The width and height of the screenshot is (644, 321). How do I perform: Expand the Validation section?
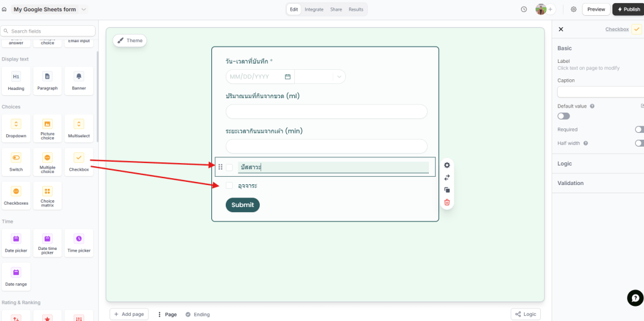click(570, 183)
